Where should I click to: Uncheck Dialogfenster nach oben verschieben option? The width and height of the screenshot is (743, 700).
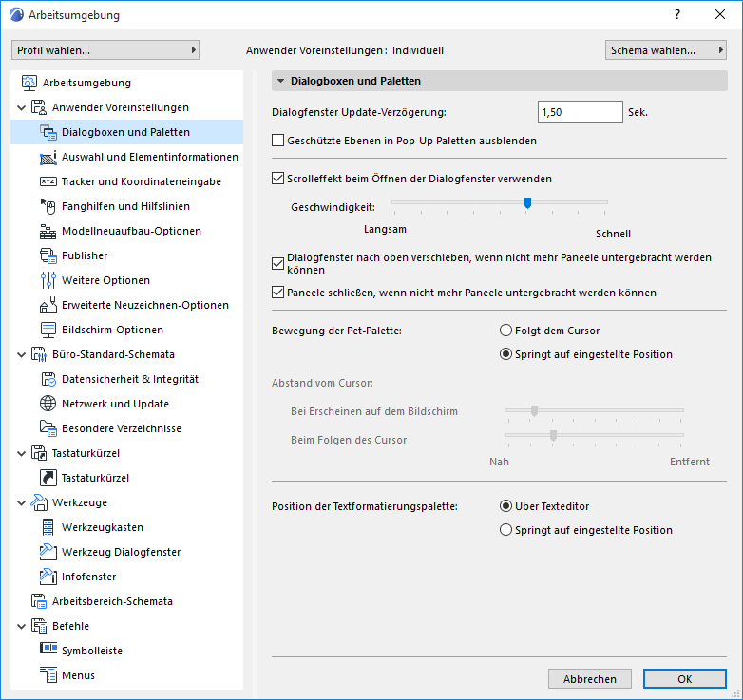tap(277, 264)
